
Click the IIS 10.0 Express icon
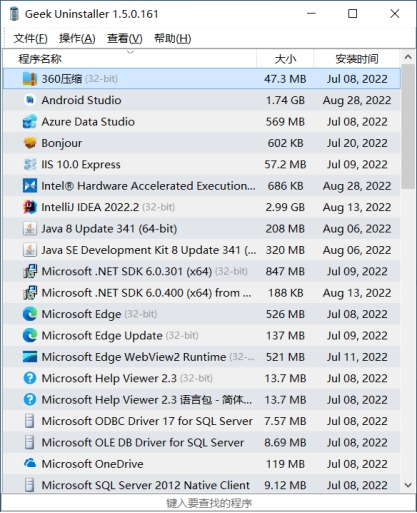pos(30,164)
